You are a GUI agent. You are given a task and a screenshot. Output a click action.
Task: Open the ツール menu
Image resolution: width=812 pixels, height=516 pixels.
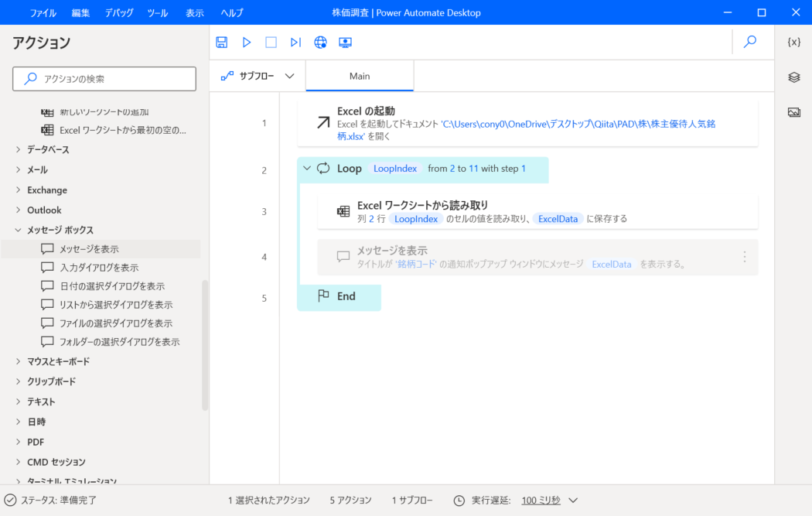(158, 13)
